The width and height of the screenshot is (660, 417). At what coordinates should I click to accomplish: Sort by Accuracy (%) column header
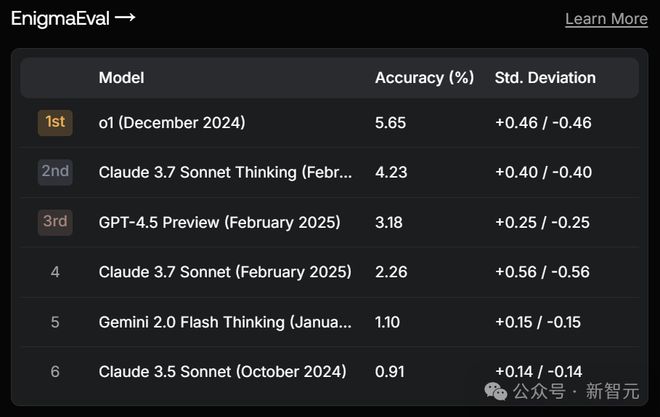(423, 78)
